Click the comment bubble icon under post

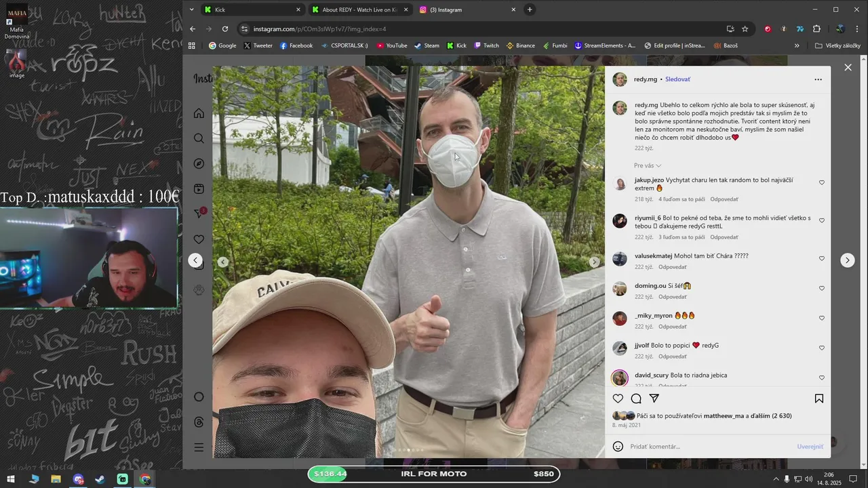click(636, 399)
